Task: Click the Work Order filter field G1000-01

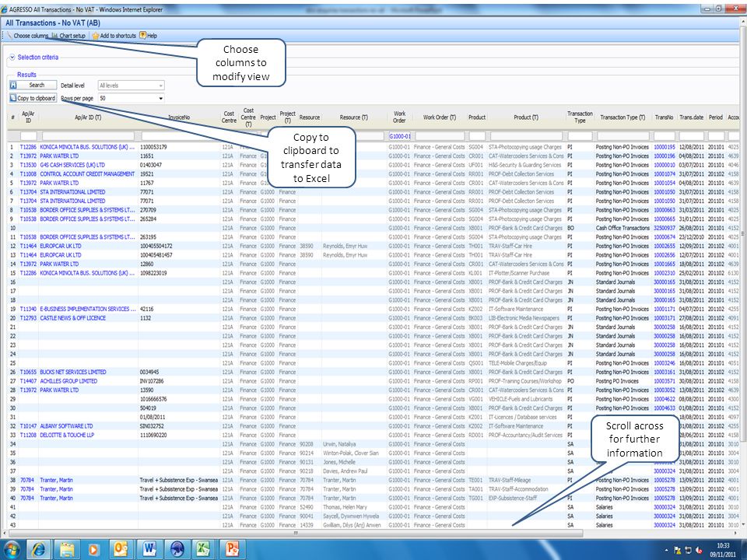Action: tap(399, 136)
